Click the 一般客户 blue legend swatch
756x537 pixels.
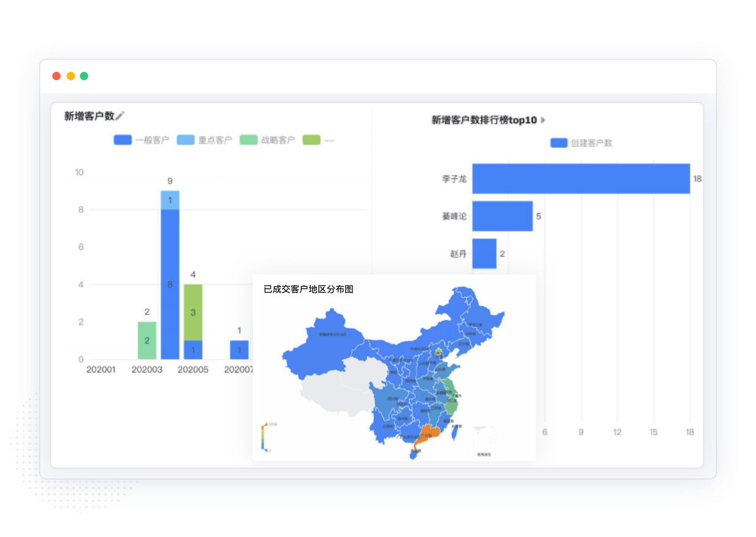tap(123, 140)
